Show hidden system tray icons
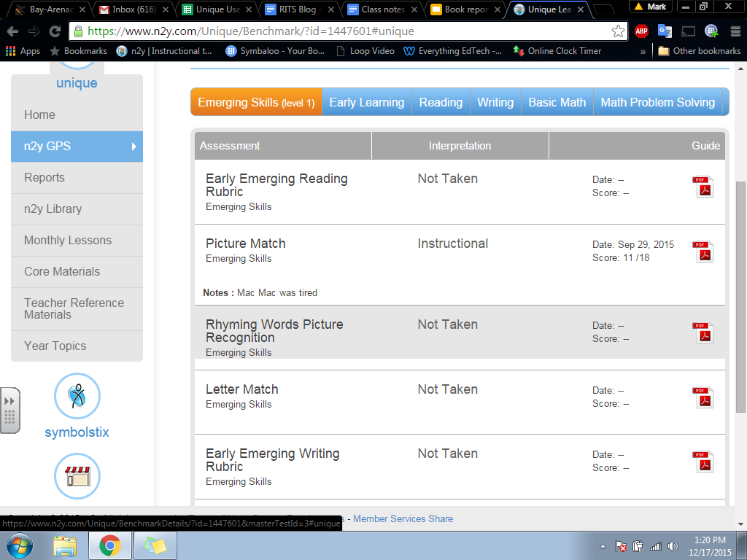Image resolution: width=747 pixels, height=560 pixels. click(x=603, y=546)
